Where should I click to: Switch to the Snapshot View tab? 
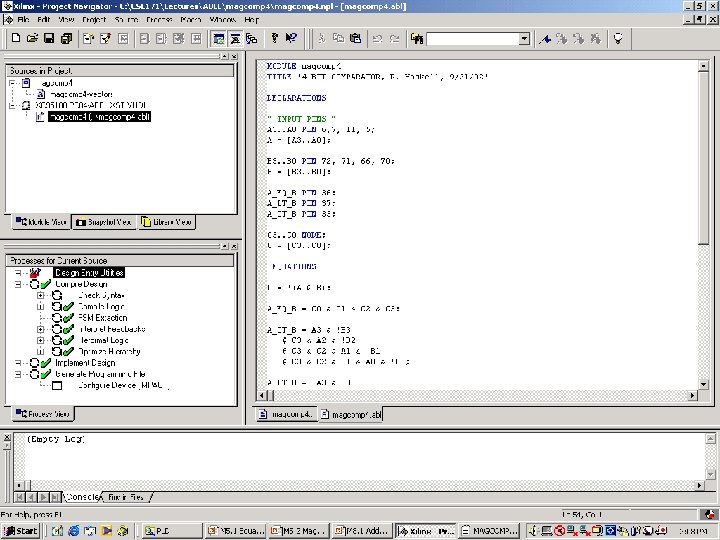click(x=104, y=222)
